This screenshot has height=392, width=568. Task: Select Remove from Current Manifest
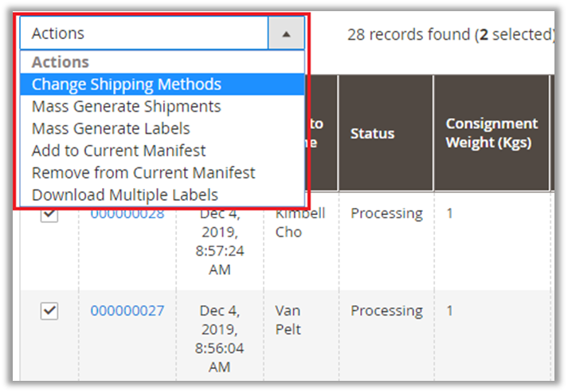point(143,173)
